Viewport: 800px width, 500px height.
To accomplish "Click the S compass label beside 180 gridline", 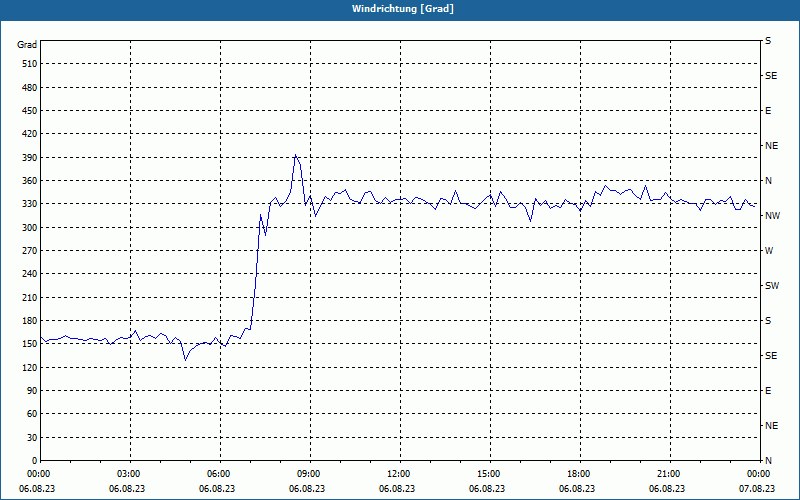I will (768, 321).
